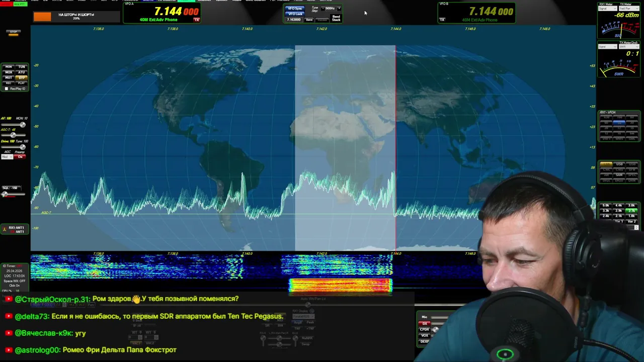Open the RX1 Meter Signal dropdown
Screen dimensions: 644x362
[608, 9]
